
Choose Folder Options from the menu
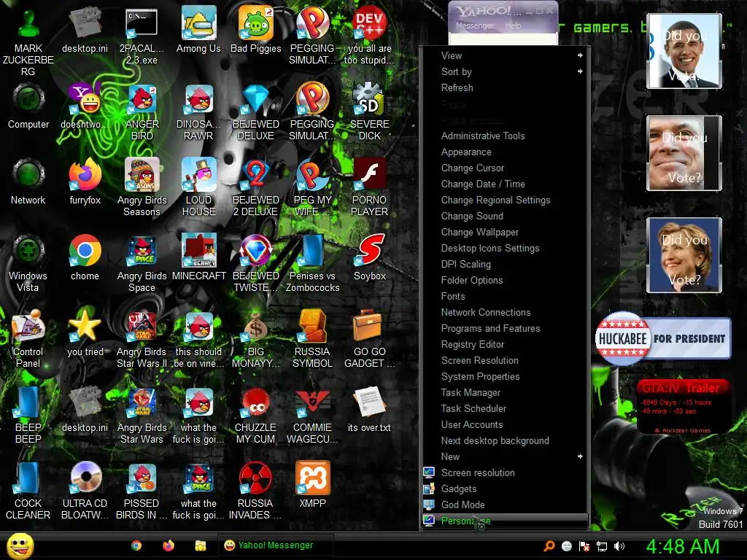[505, 280]
